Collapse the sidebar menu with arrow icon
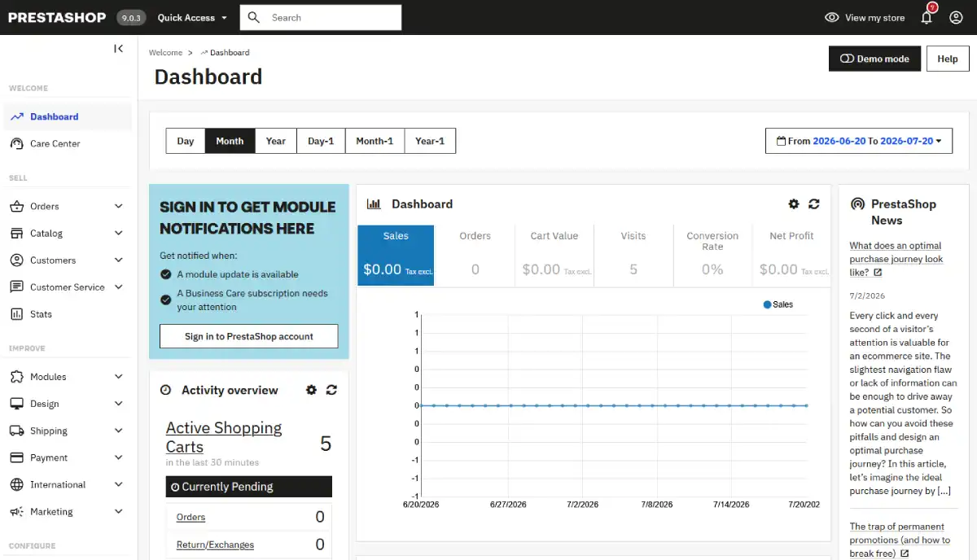The image size is (977, 560). pos(118,49)
